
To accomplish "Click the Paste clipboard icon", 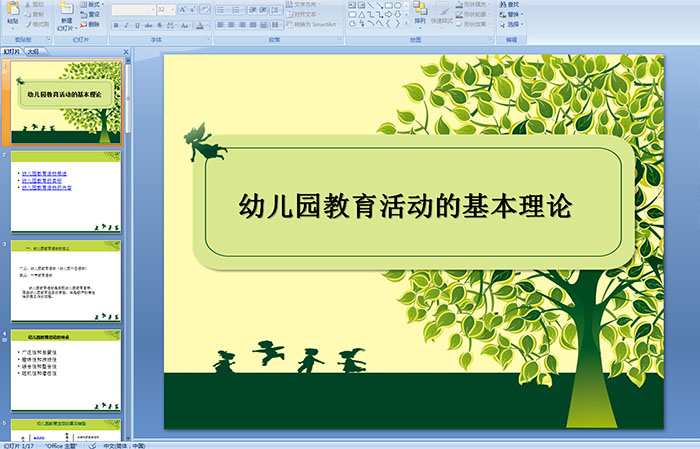I will 13,9.
